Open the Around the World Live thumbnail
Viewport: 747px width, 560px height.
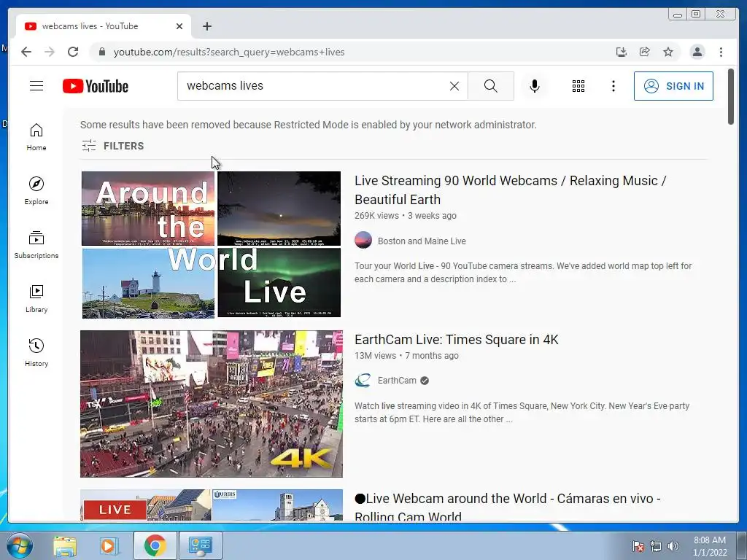point(211,244)
